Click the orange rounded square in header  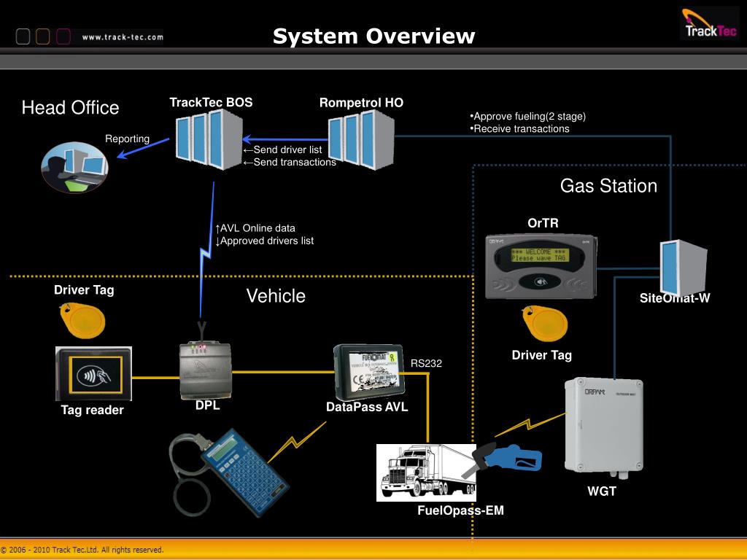[x=43, y=36]
